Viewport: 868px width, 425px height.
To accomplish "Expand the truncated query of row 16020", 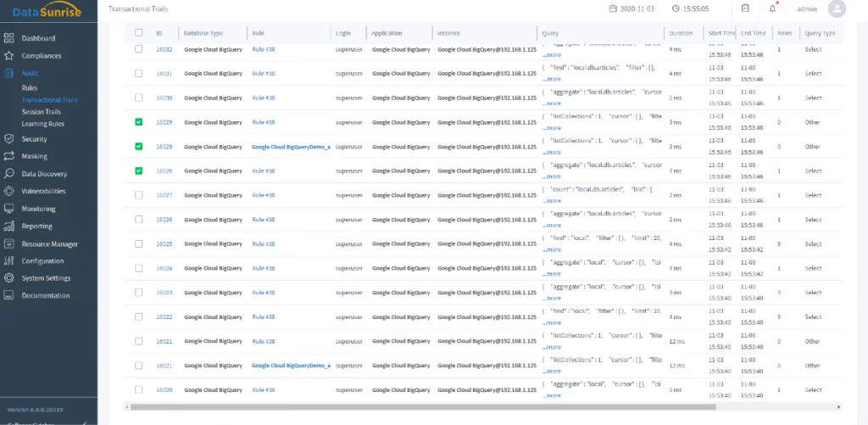I will pyautogui.click(x=552, y=396).
